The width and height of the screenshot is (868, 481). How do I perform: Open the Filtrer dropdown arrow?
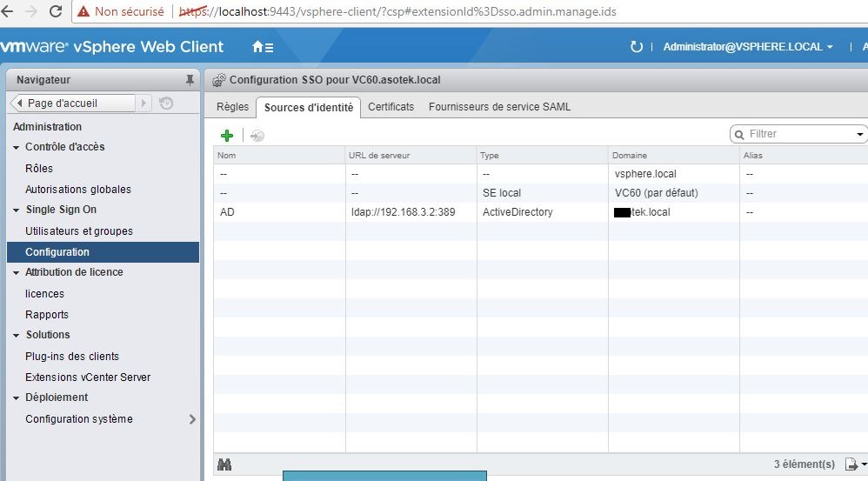click(x=859, y=135)
